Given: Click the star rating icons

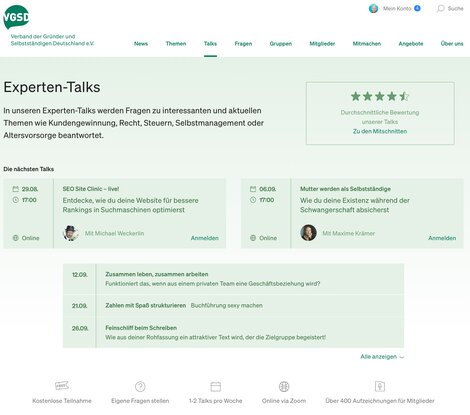Looking at the screenshot, I should click(380, 96).
